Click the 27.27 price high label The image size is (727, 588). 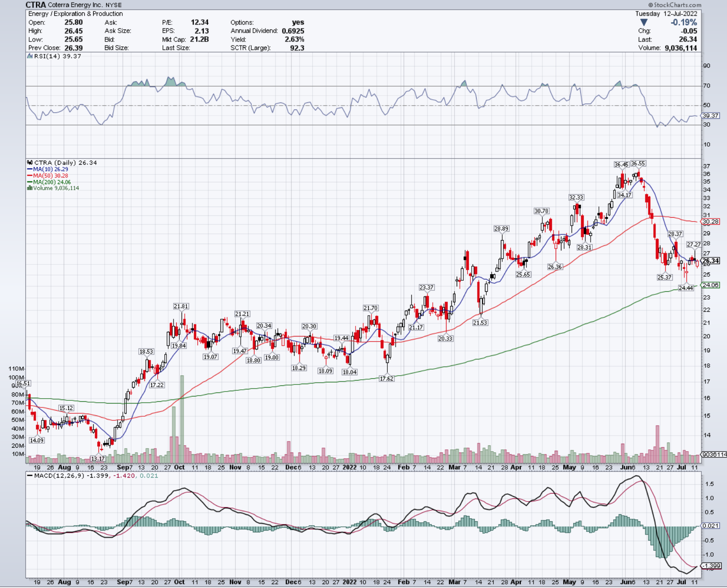(x=693, y=244)
